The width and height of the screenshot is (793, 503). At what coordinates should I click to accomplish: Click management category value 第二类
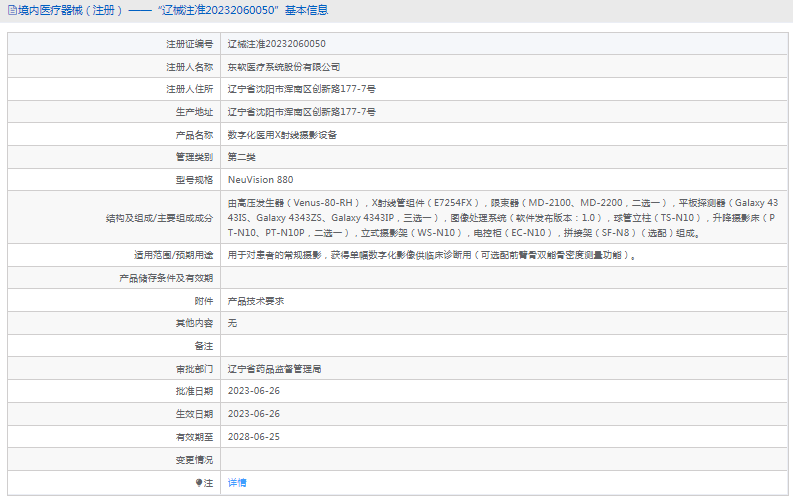point(241,157)
